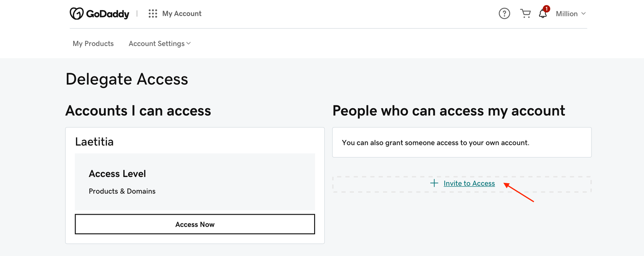Open the Account Settings menu item
The width and height of the screenshot is (644, 256).
pos(156,43)
